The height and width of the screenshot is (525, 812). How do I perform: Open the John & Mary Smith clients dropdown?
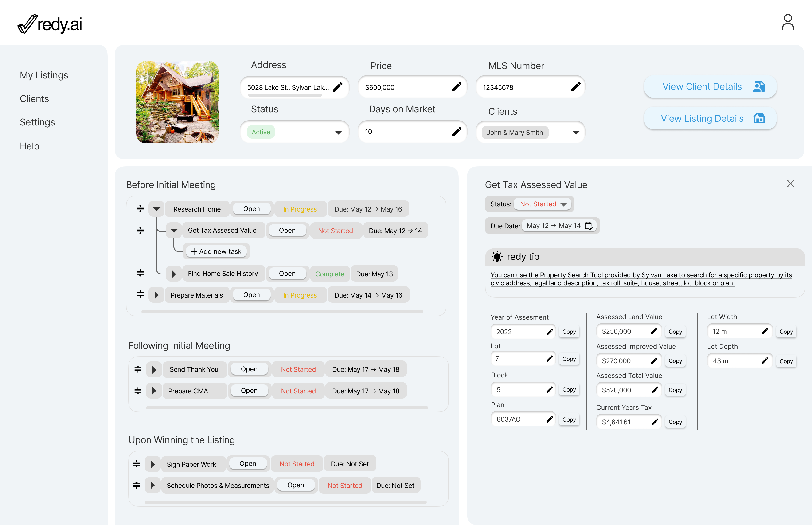pos(576,132)
